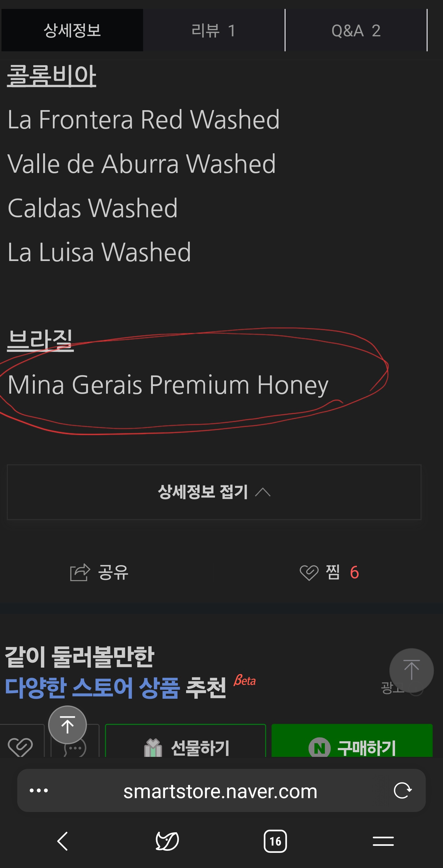
Task: Go back with the browser back arrow
Action: (x=63, y=841)
